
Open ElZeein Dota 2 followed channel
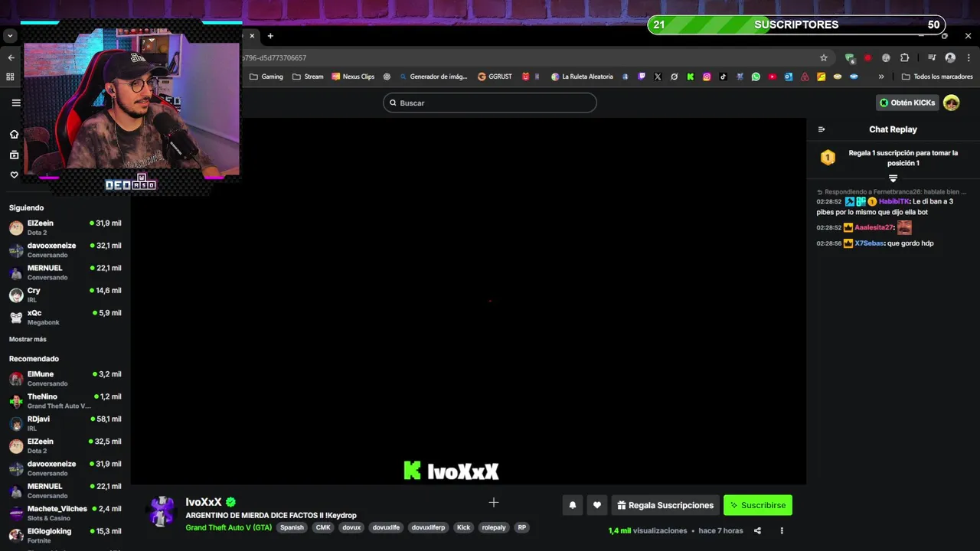pos(65,227)
